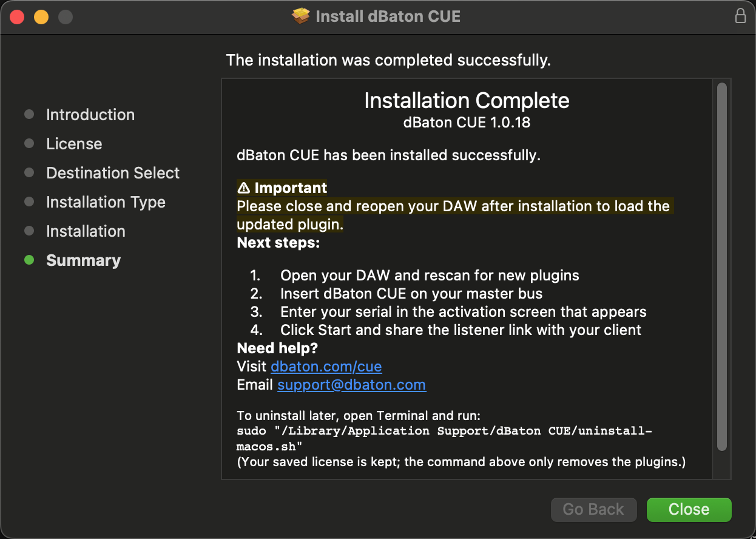
Task: Click the Introduction step bullet
Action: tap(29, 114)
